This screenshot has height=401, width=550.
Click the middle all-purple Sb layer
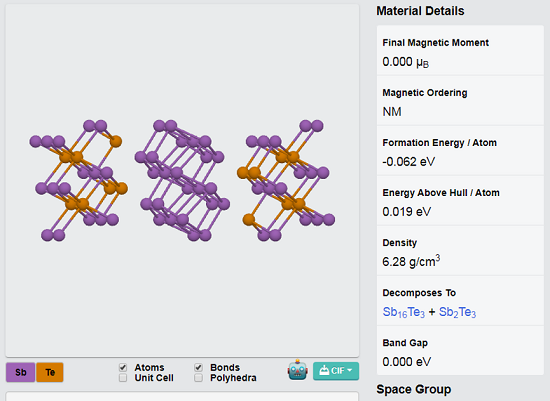pos(182,180)
